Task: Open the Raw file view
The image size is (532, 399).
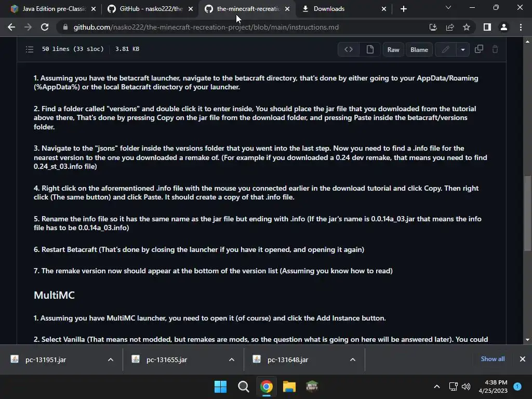Action: (x=393, y=49)
